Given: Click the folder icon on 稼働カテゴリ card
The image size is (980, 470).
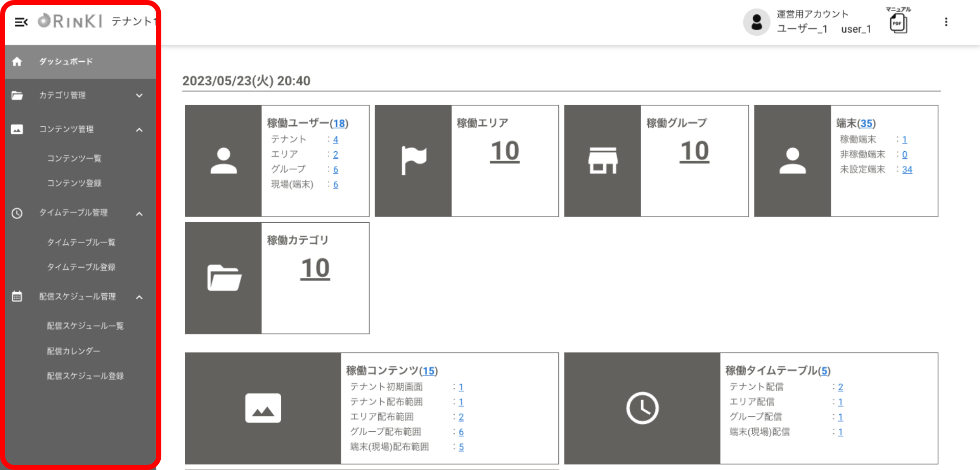Looking at the screenshot, I should [224, 278].
